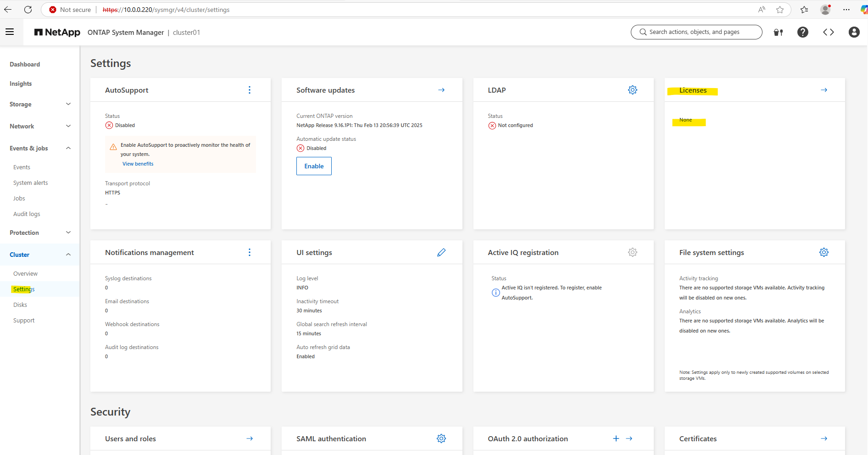Click the ONTAP System Manager title

(x=126, y=33)
